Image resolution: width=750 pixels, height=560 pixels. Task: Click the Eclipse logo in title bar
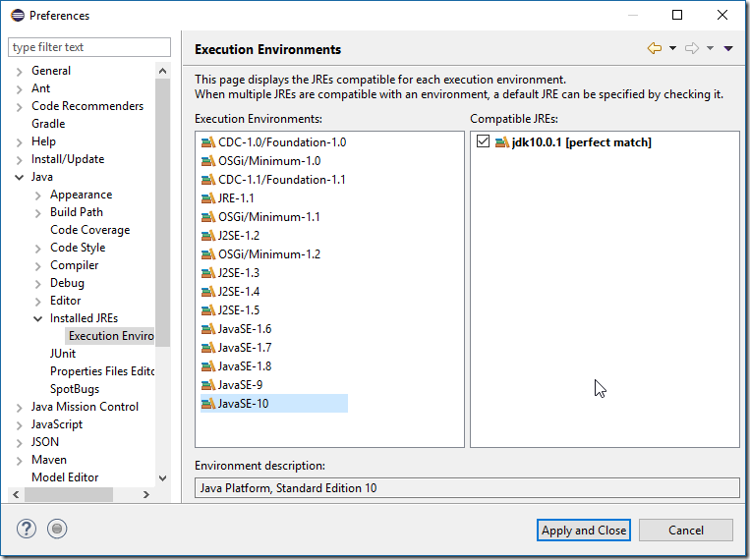tap(18, 16)
